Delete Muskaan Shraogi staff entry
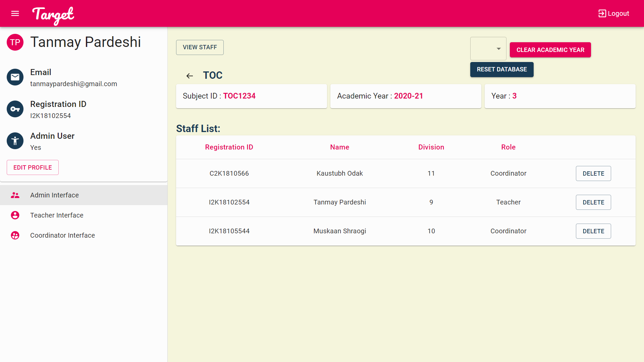 (x=593, y=231)
